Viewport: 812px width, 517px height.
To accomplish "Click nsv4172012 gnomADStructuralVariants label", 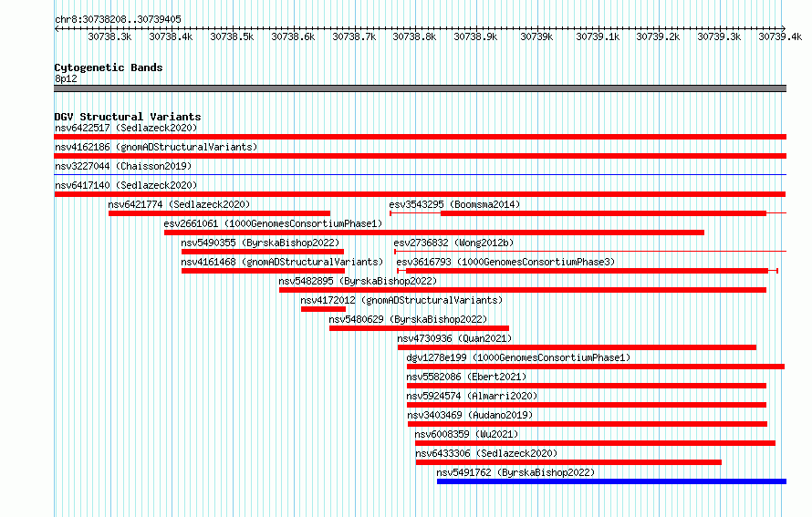I will 401,300.
